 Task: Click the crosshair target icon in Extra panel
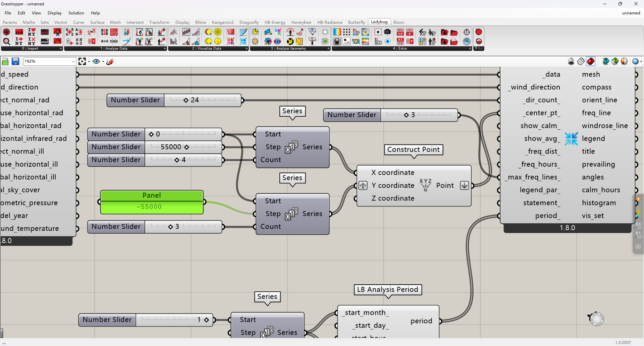pos(467,32)
